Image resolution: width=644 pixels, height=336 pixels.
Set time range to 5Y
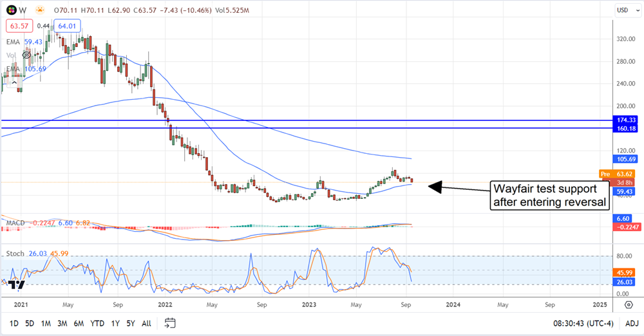tap(131, 324)
